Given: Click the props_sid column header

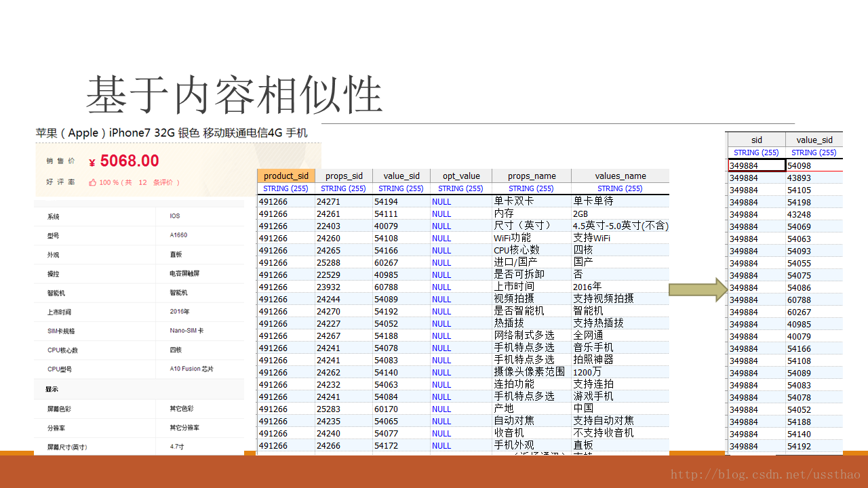Looking at the screenshot, I should pos(344,176).
